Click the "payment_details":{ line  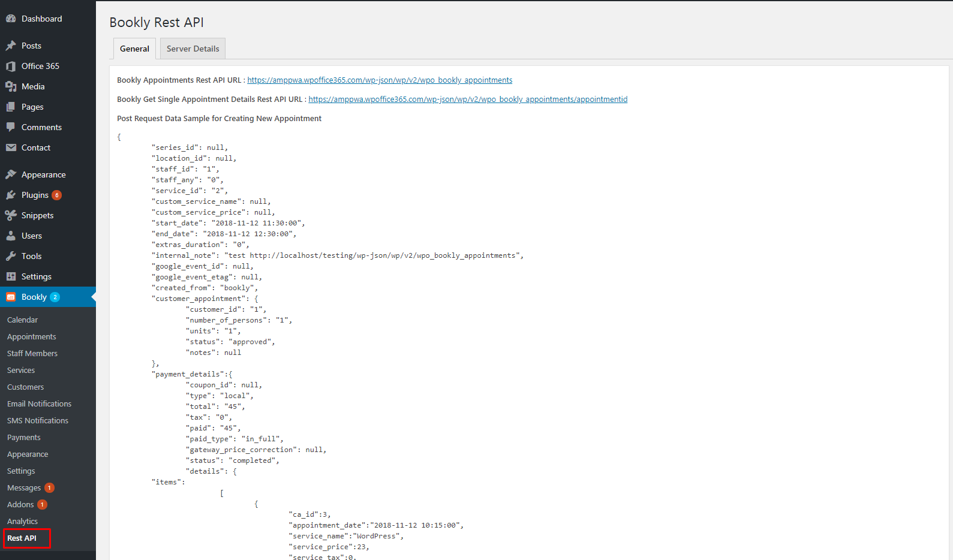click(192, 374)
